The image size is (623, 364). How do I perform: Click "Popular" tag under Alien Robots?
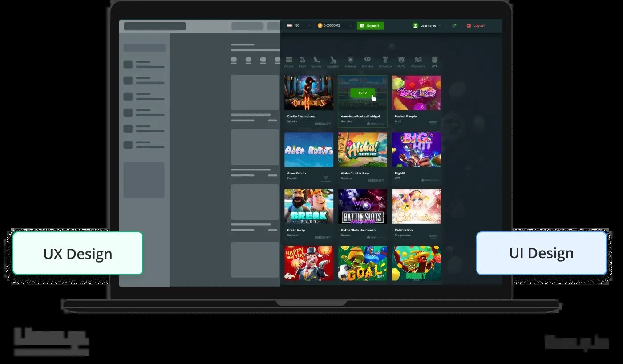[292, 178]
